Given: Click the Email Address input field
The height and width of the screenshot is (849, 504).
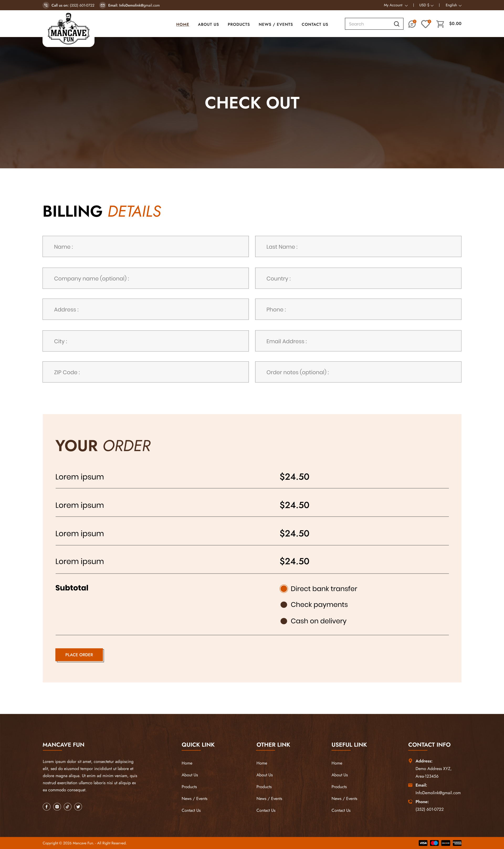Looking at the screenshot, I should [x=358, y=341].
